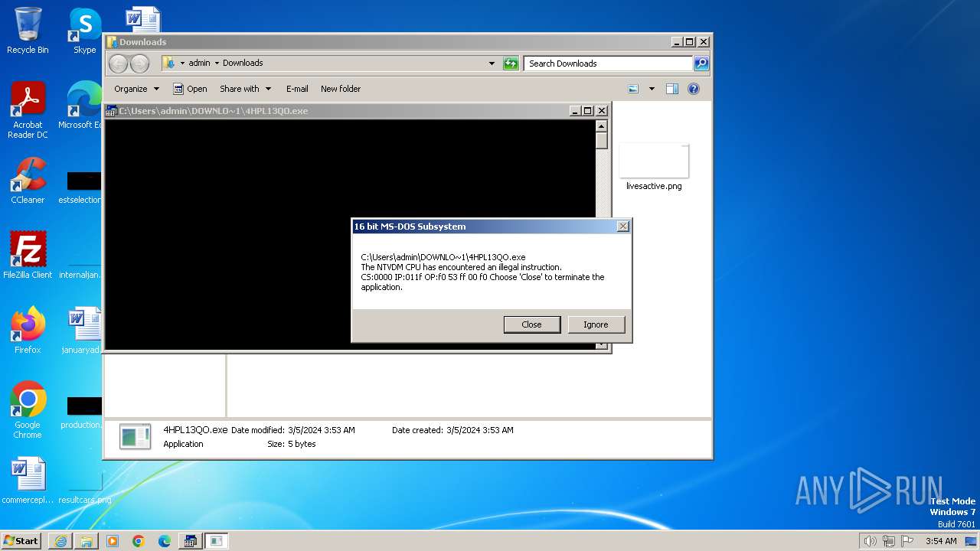
Task: Click the console window scrollbar thumb
Action: point(602,141)
